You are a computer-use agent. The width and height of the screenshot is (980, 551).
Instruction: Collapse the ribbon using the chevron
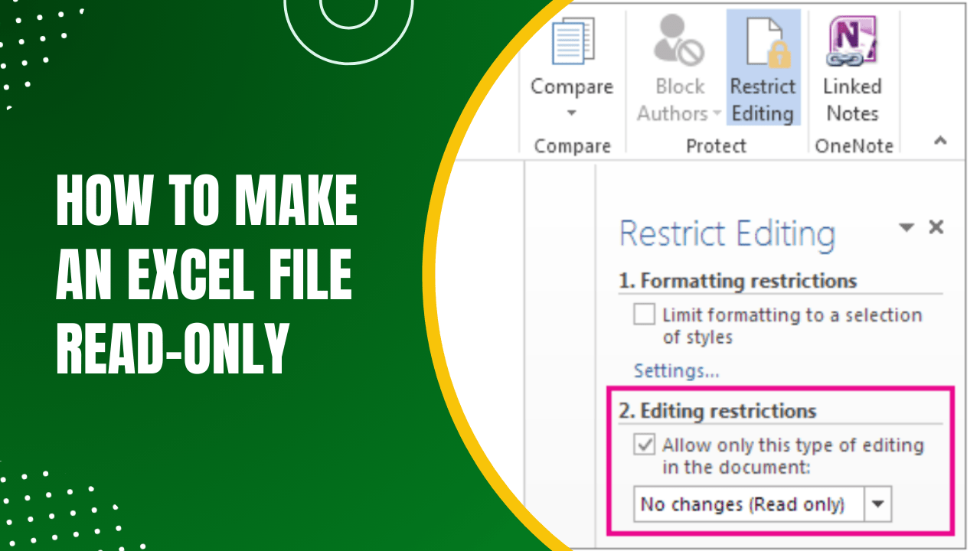click(939, 141)
